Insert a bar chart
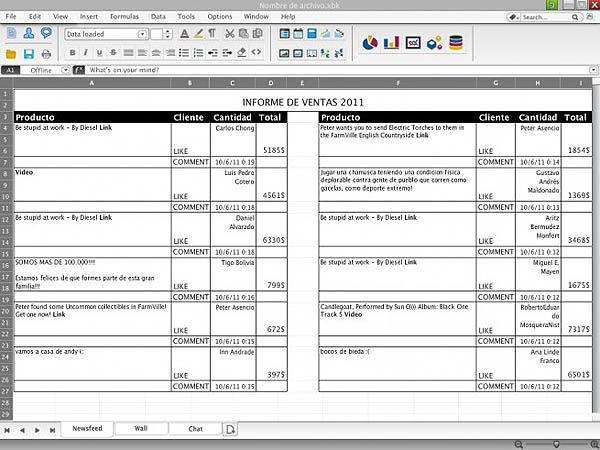600x450 pixels. [391, 42]
